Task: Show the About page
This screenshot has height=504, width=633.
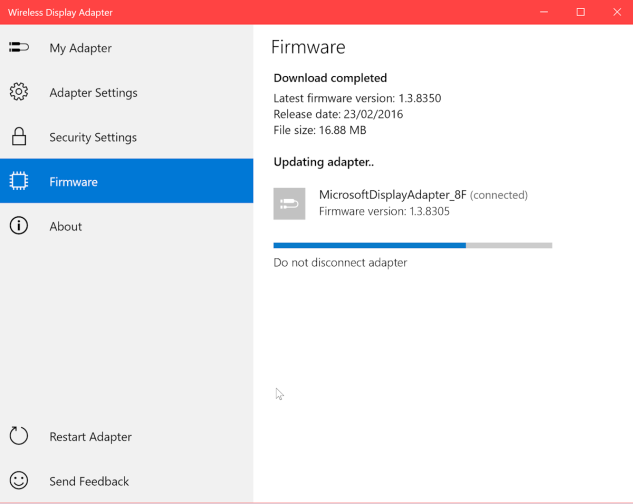Action: [65, 226]
